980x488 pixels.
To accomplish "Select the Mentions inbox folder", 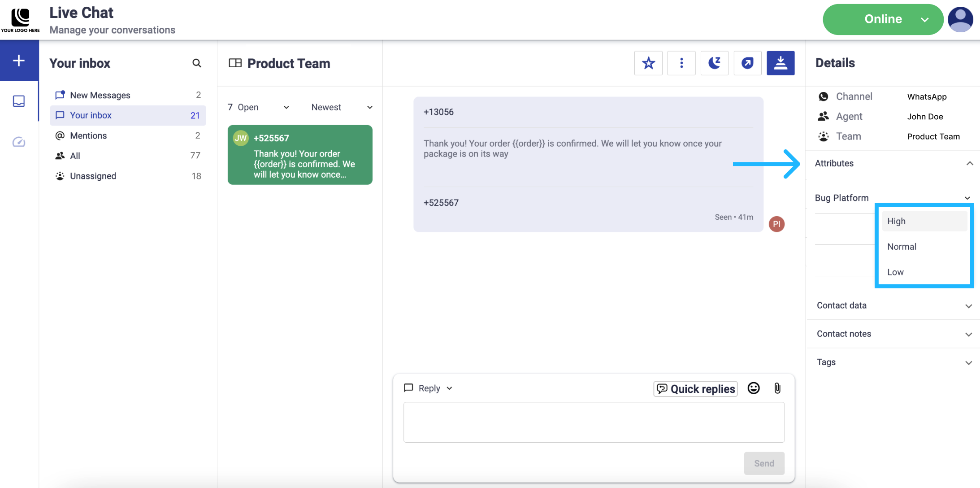I will click(88, 135).
